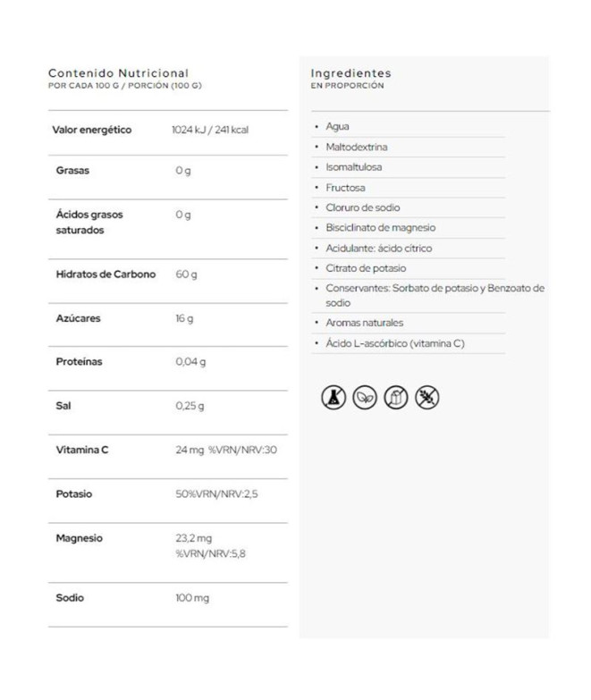Viewport: 591px width, 700px height.
Task: Click the Potasio row label
Action: tap(74, 493)
